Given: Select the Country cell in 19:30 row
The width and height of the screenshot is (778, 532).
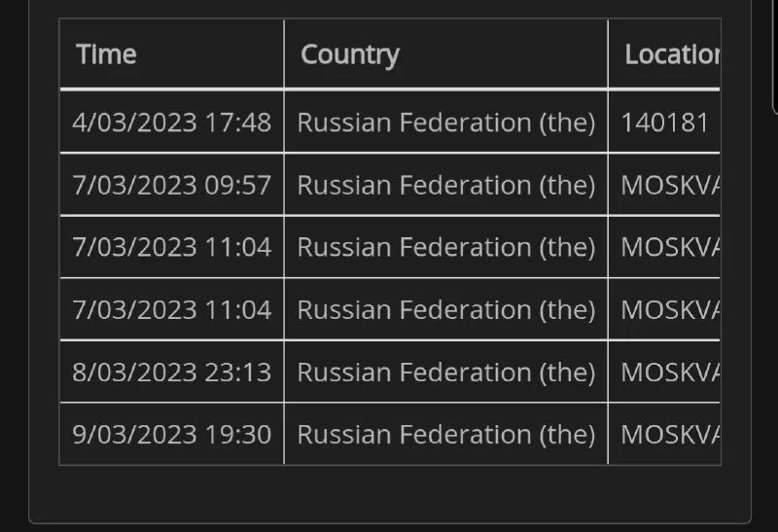Looking at the screenshot, I should 445,434.
